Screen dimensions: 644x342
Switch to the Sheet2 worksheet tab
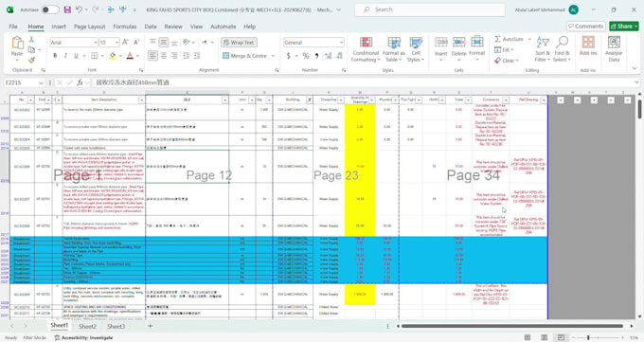87,326
